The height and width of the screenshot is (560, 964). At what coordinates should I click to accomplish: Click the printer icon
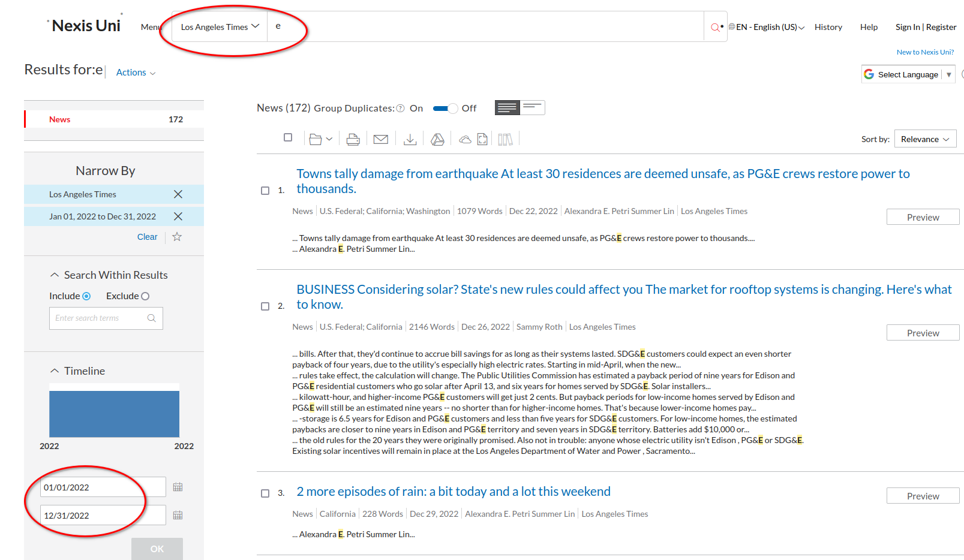(x=353, y=139)
